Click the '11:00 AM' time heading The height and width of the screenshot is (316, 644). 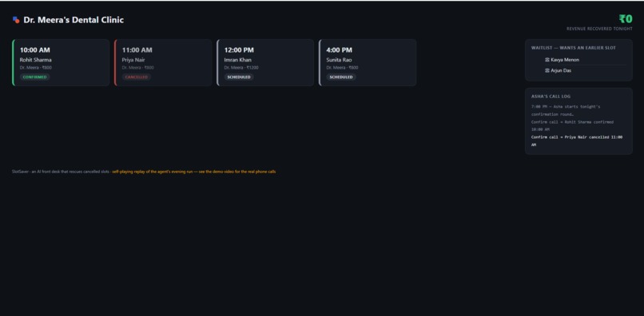pyautogui.click(x=137, y=50)
